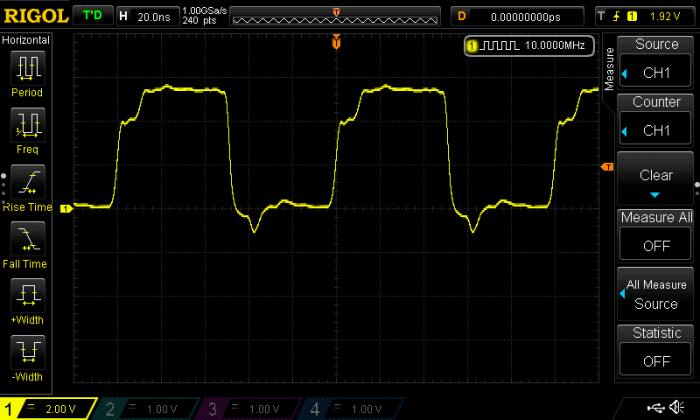
Task: Click the channel 1 DC coupling symbol
Action: tap(31, 407)
